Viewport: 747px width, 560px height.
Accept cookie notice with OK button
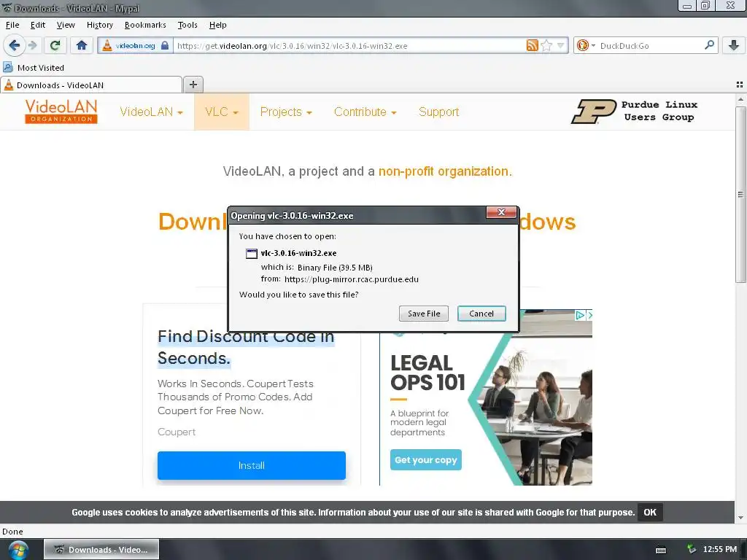pyautogui.click(x=650, y=513)
